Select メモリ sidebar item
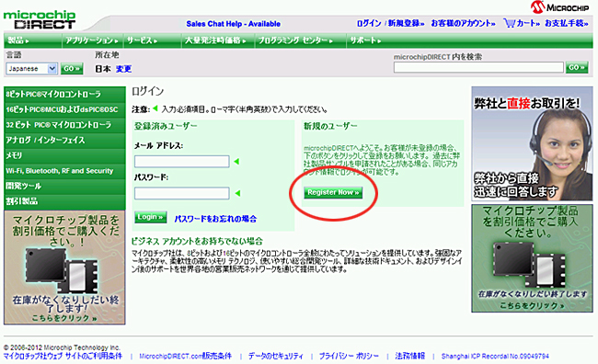Viewport: 598px width, 364px height. (x=64, y=155)
